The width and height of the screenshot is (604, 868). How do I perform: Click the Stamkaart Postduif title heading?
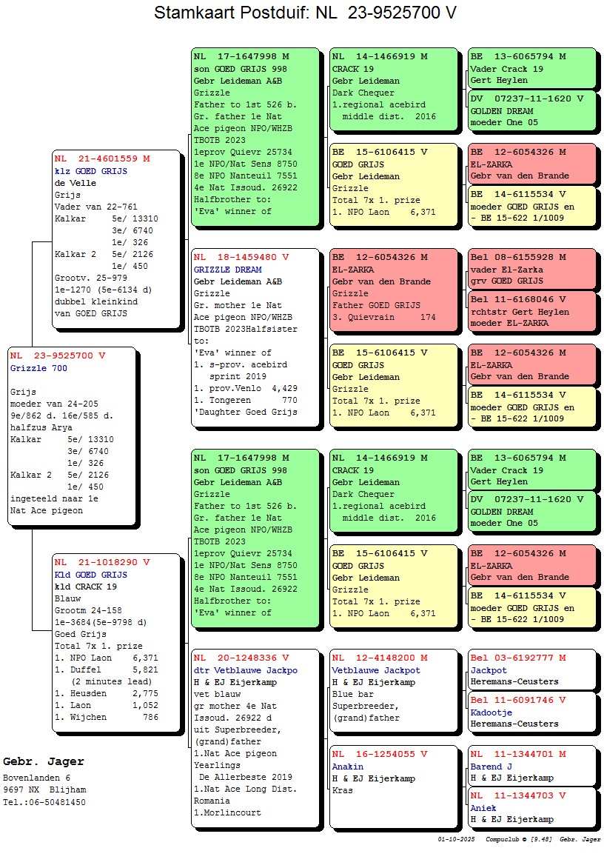[x=305, y=13]
